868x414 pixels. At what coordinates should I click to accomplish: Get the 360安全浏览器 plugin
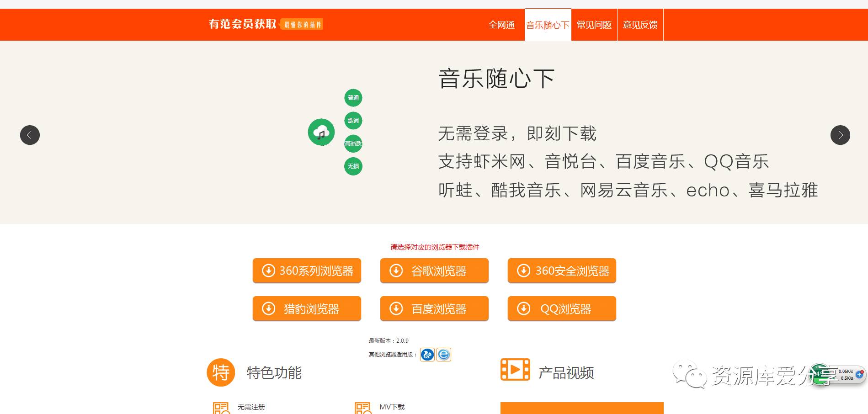click(562, 271)
